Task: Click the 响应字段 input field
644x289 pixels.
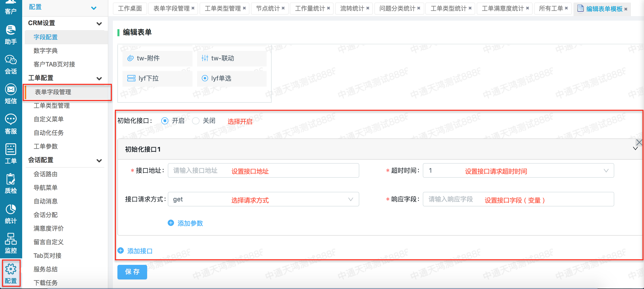Action: 518,199
